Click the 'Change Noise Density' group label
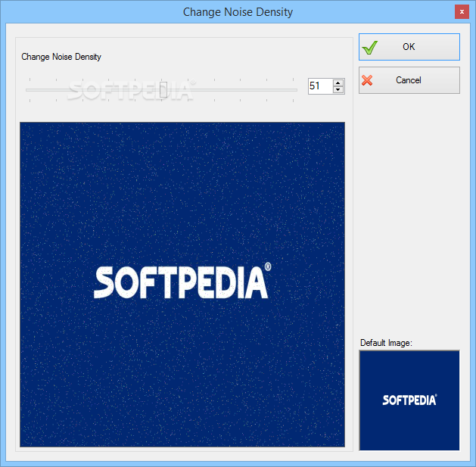Image resolution: width=476 pixels, height=467 pixels. point(61,57)
